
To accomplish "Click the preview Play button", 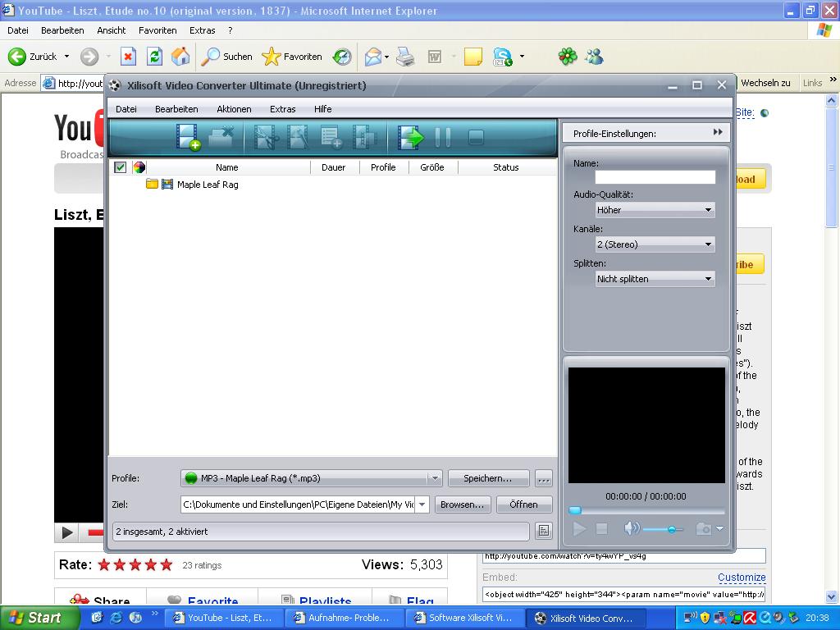I will click(579, 529).
